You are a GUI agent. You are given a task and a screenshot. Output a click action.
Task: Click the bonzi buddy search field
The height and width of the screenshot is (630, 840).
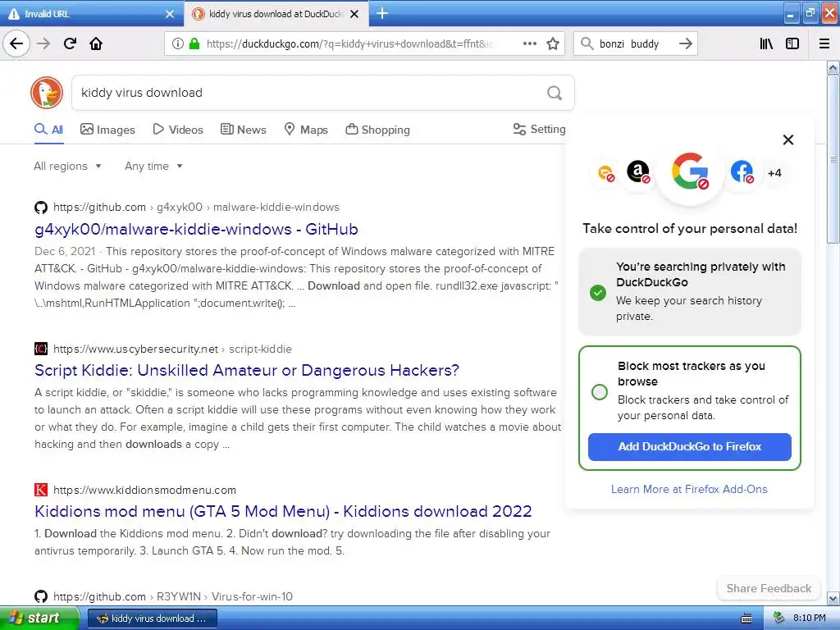(x=635, y=44)
